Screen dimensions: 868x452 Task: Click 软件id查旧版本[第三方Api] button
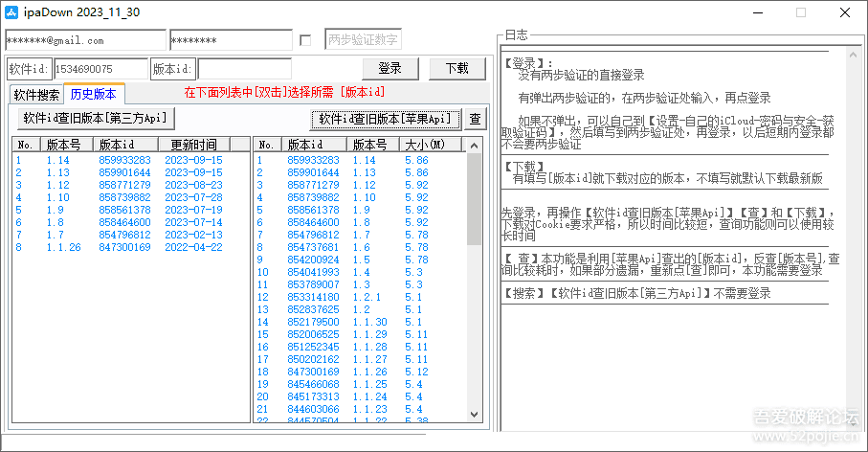pos(99,118)
